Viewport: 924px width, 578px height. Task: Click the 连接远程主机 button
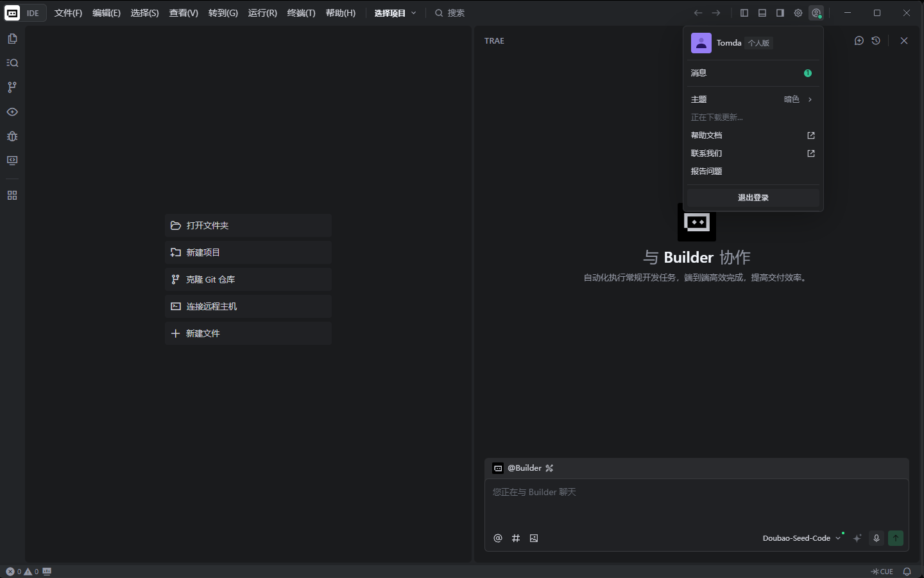[x=248, y=306]
